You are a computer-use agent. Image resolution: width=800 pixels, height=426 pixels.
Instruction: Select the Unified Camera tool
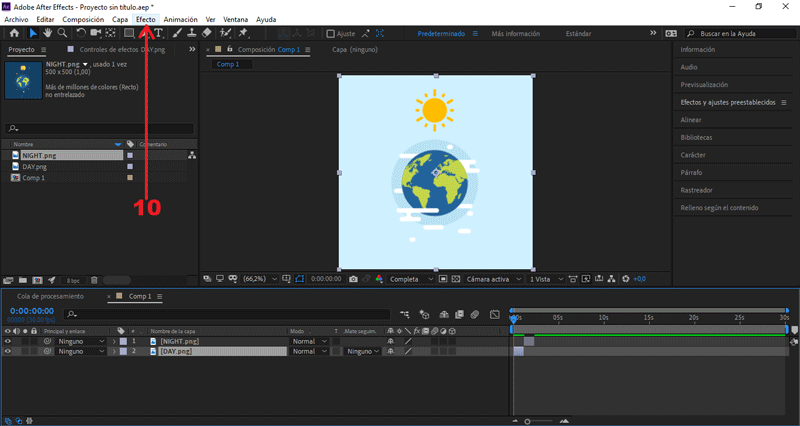pyautogui.click(x=95, y=33)
